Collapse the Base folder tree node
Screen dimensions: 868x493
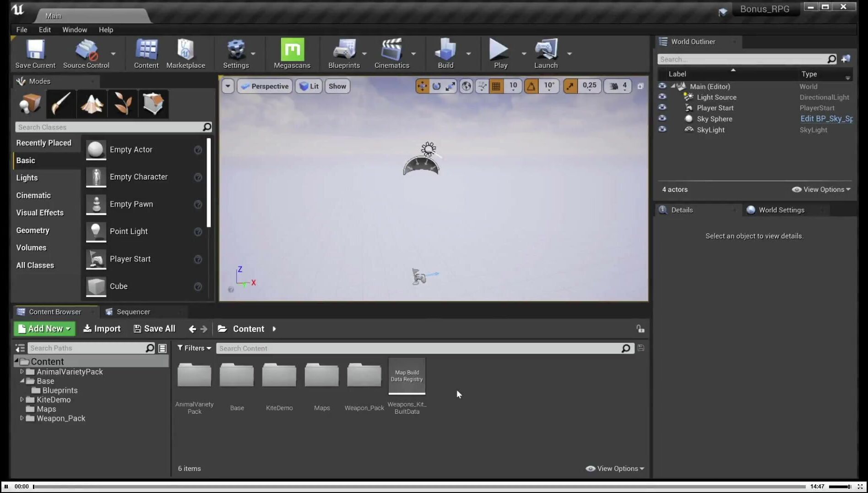(22, 381)
